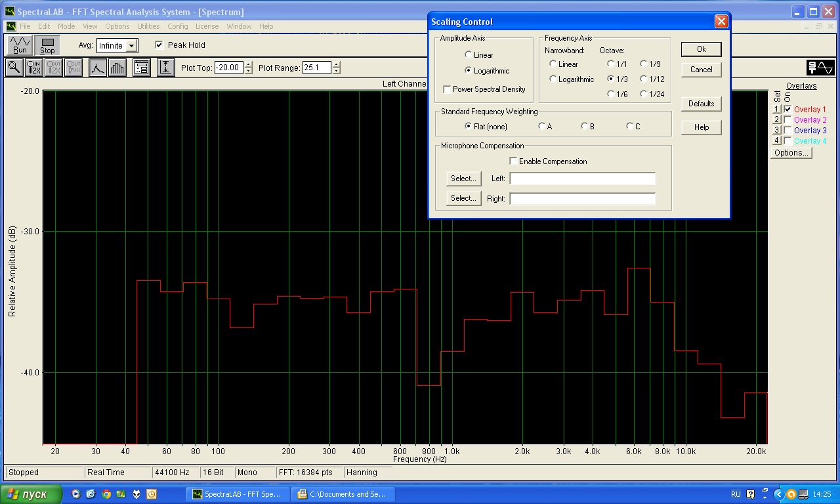Increase Plot Top using up arrow

(248, 64)
